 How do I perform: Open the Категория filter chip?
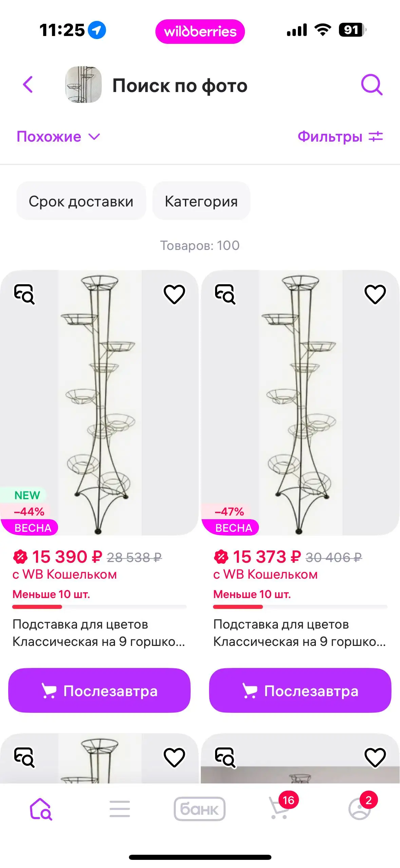coord(201,201)
